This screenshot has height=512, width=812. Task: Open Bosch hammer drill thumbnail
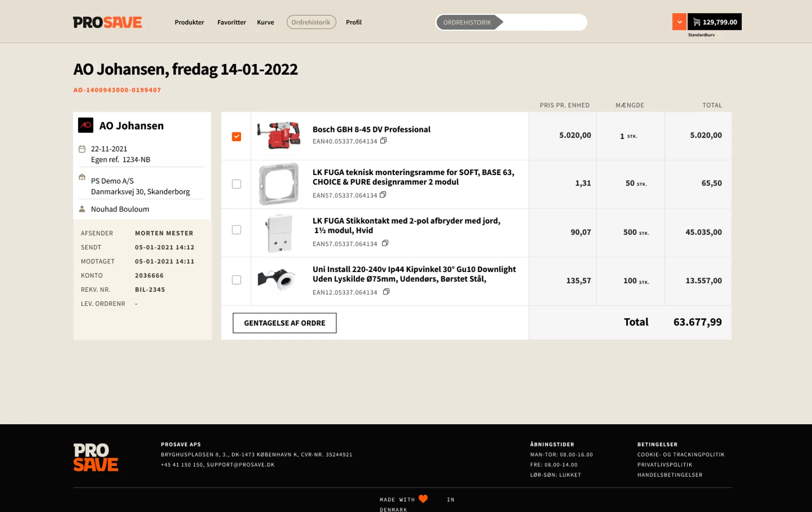coord(278,135)
